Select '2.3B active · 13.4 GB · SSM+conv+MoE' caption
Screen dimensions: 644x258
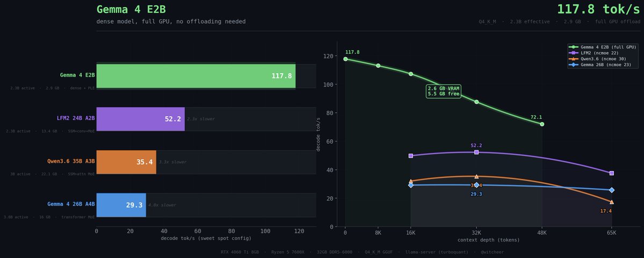pyautogui.click(x=50, y=131)
